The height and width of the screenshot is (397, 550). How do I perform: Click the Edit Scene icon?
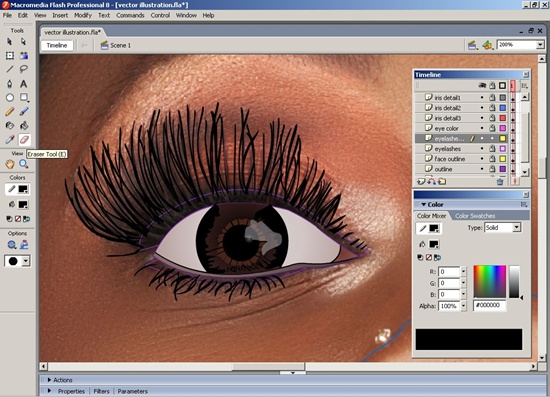[x=472, y=45]
